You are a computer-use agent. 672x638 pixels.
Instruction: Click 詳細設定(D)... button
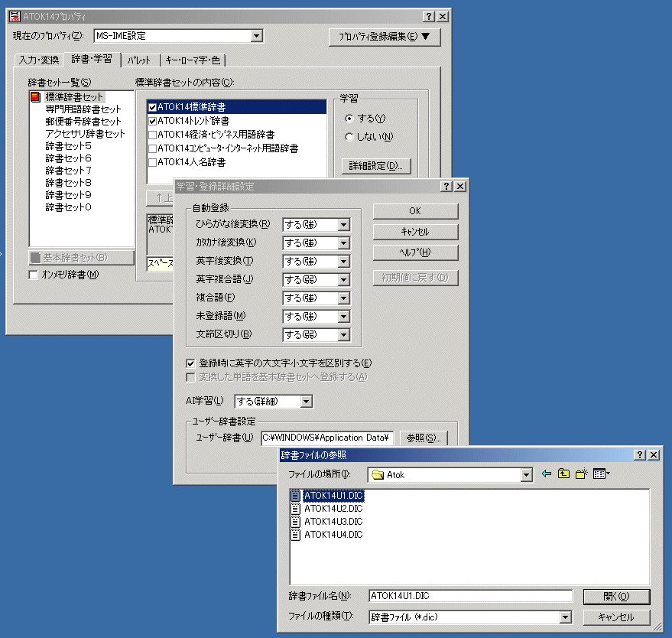[376, 166]
